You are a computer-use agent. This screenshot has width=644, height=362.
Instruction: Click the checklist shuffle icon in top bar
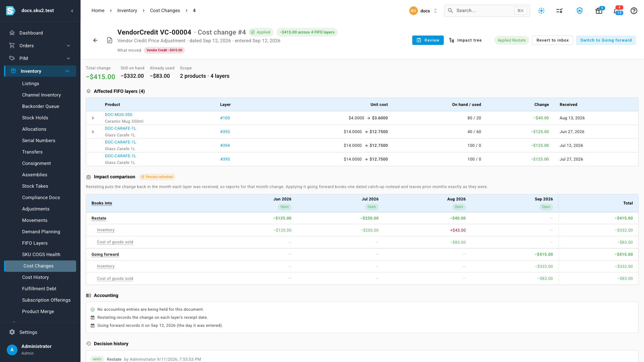coord(559,11)
